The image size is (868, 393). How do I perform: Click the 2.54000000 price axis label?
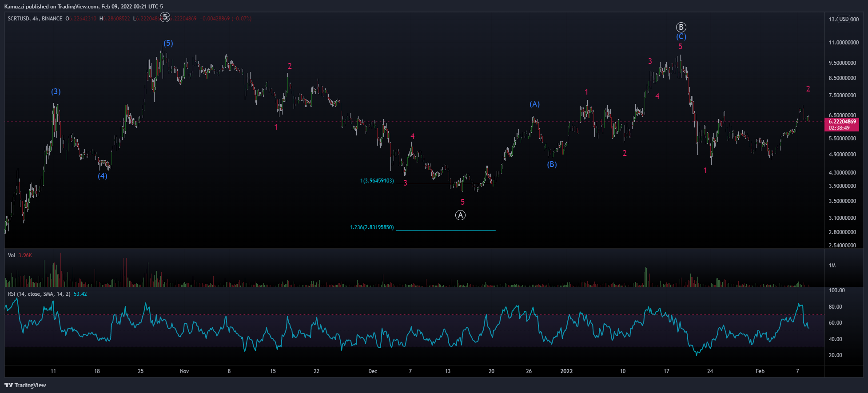pos(843,246)
